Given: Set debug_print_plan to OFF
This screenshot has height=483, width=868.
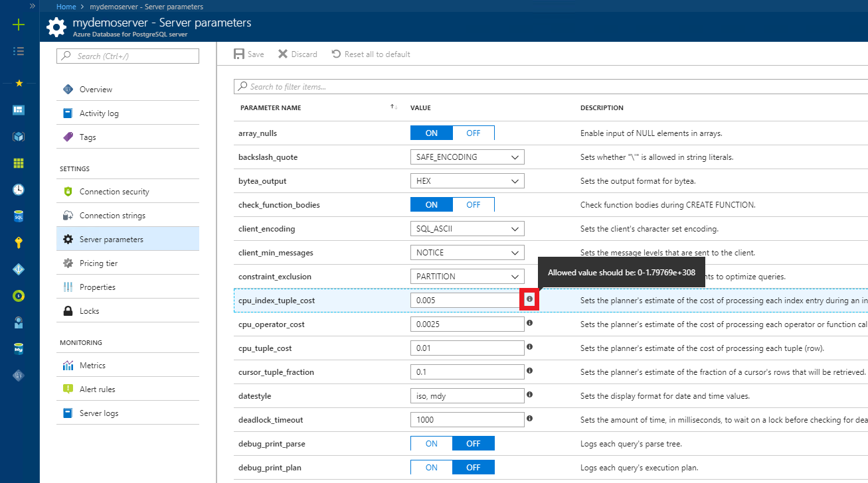Looking at the screenshot, I should 474,468.
